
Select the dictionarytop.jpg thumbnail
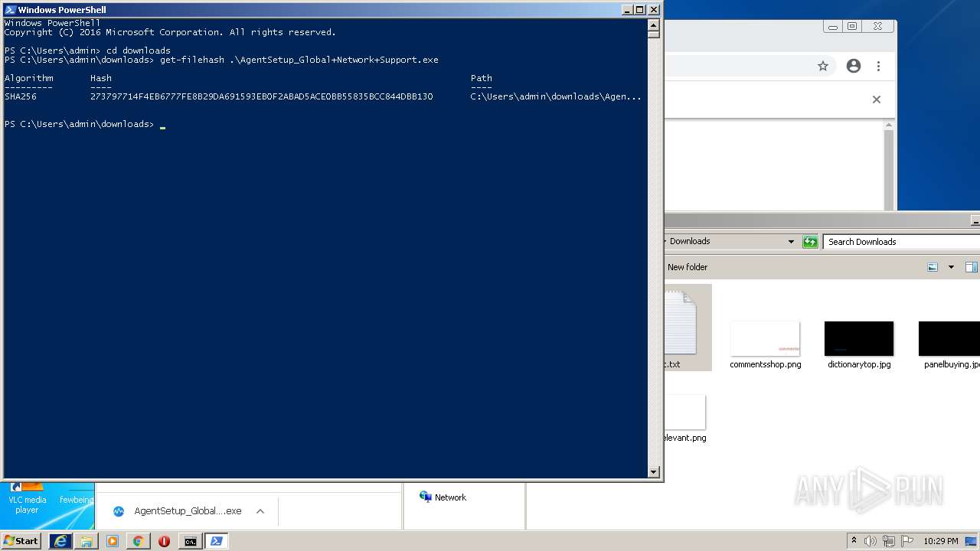click(x=859, y=338)
